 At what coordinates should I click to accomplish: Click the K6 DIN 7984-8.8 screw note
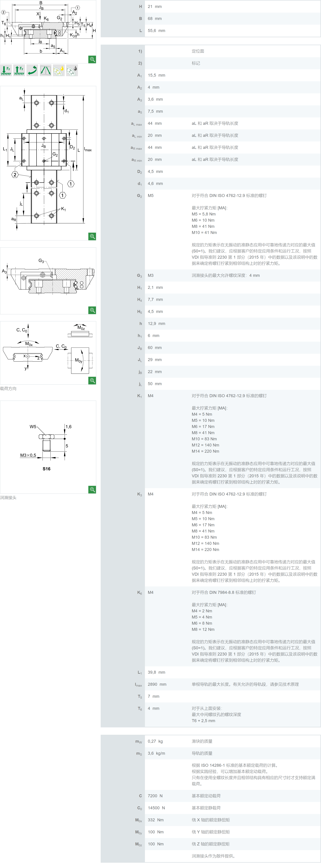pos(224,592)
